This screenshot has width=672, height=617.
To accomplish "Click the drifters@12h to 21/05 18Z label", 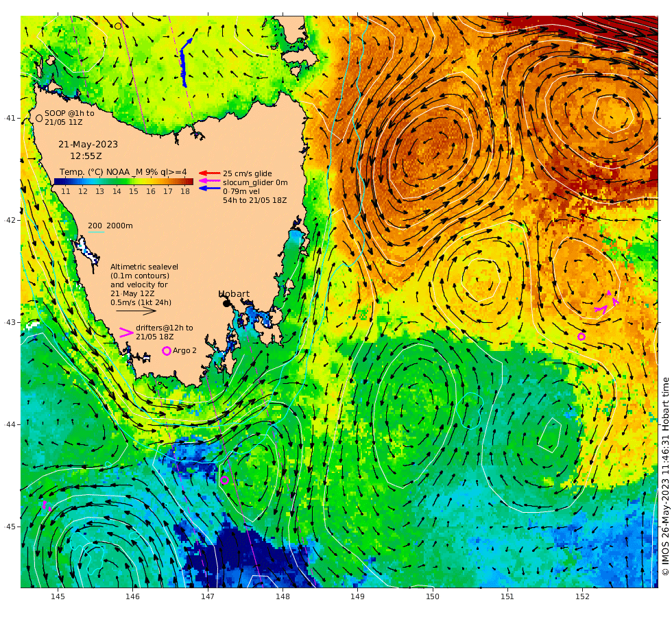I will pyautogui.click(x=164, y=332).
